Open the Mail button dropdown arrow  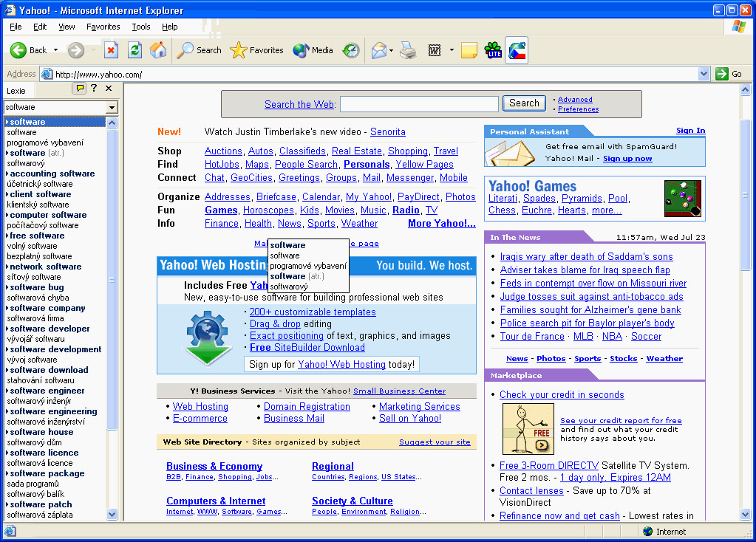[x=391, y=50]
